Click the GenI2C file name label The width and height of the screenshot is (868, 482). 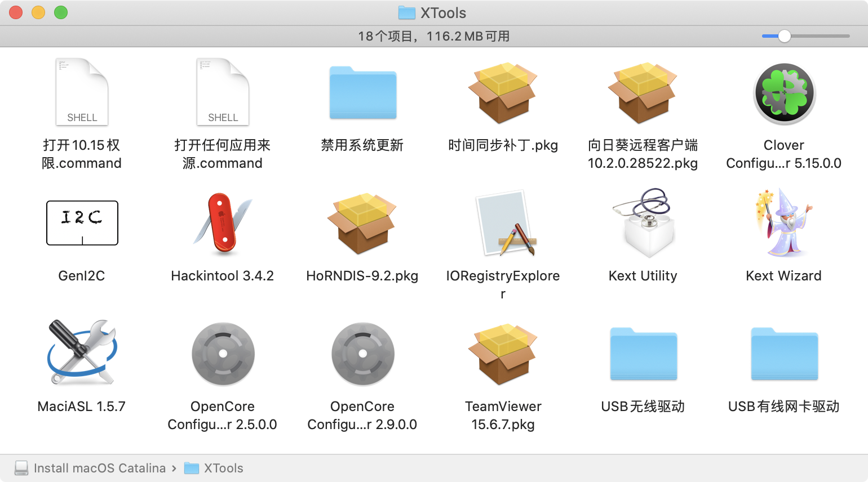82,276
